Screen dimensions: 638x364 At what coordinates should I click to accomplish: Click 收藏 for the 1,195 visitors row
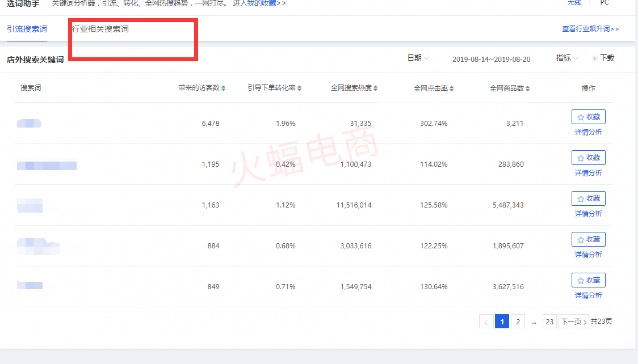tap(588, 158)
